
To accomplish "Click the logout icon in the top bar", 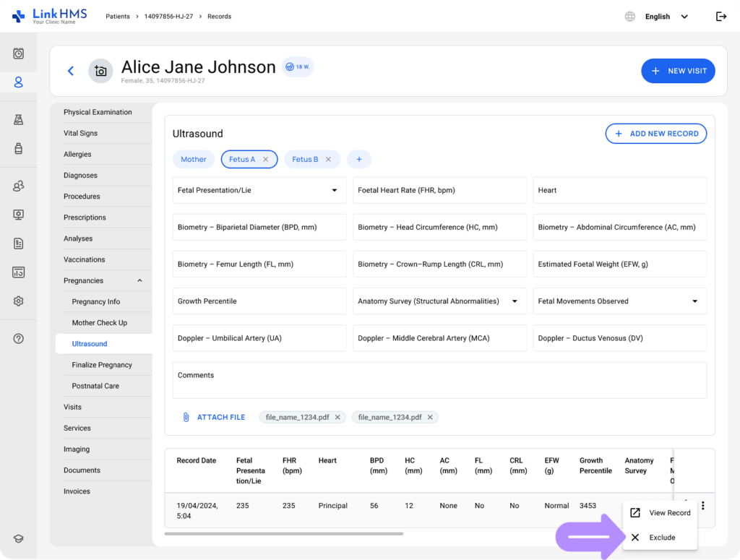I will (720, 17).
